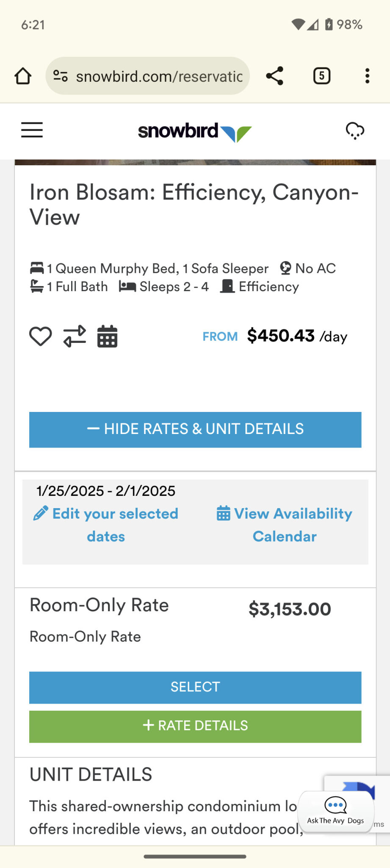Expand the green Rate Details section
The height and width of the screenshot is (868, 390).
[x=195, y=726]
